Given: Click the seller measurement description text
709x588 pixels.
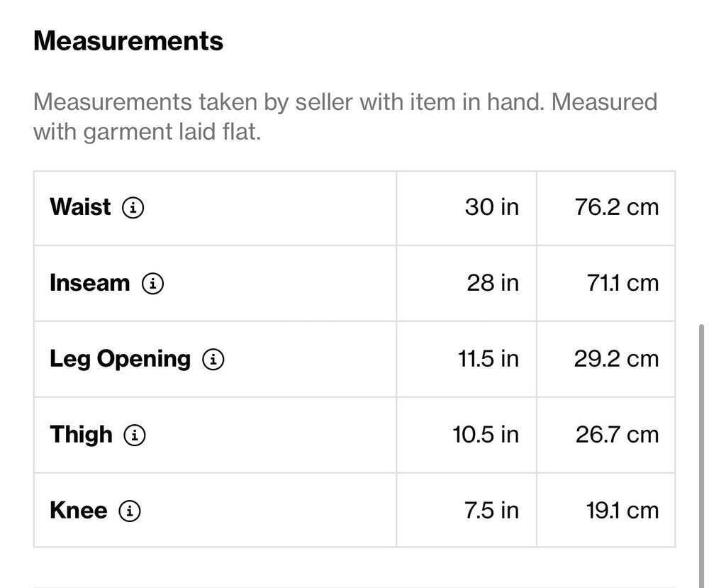Looking at the screenshot, I should point(345,117).
